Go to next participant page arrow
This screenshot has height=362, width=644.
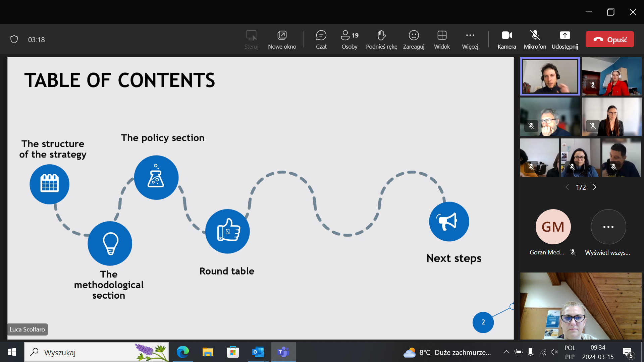pyautogui.click(x=594, y=187)
